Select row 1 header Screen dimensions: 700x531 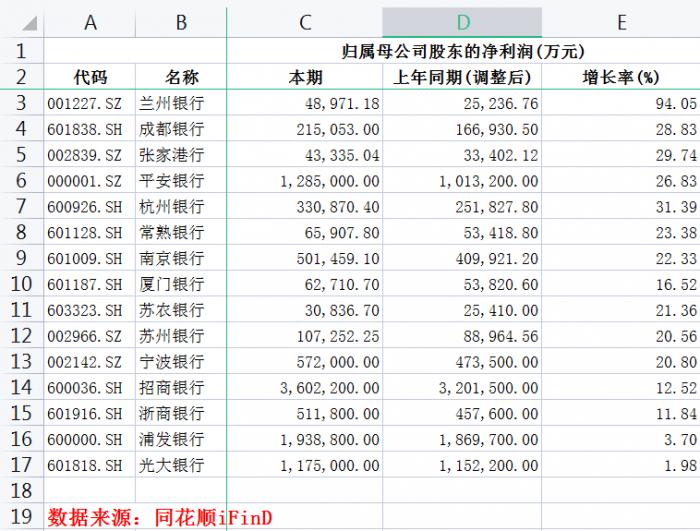click(x=22, y=51)
